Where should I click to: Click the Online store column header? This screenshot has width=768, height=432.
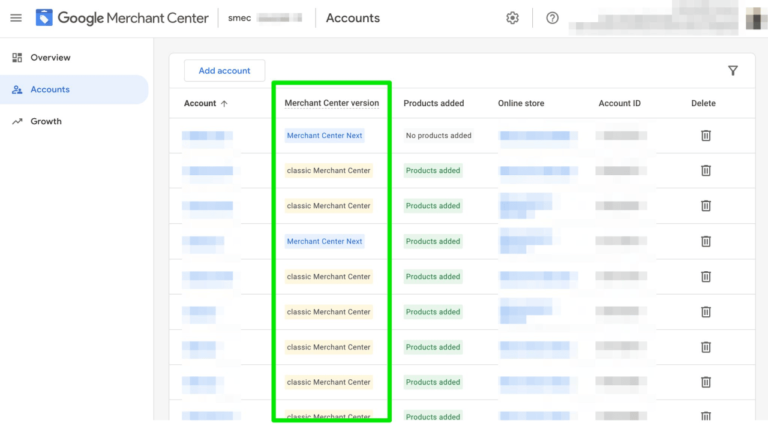pos(521,103)
